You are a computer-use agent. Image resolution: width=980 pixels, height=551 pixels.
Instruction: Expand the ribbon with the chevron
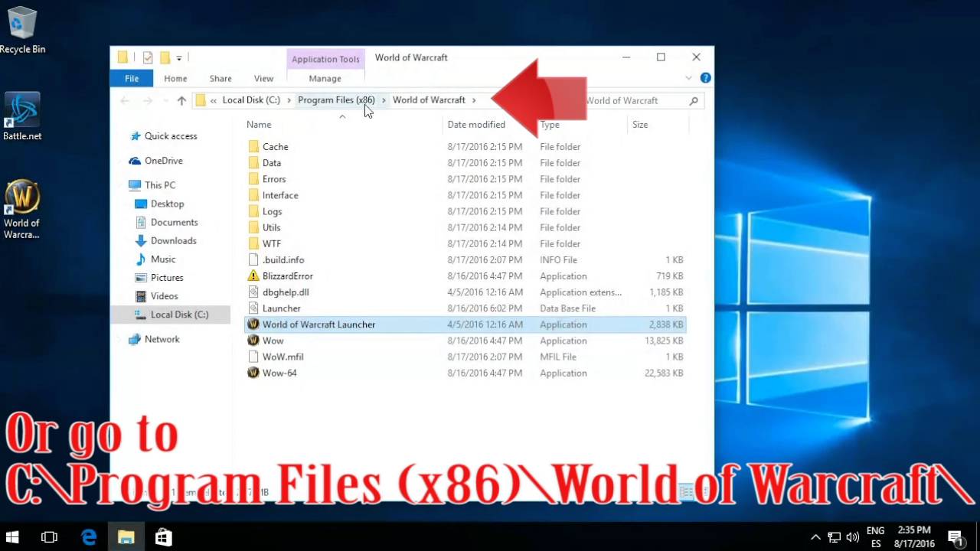click(688, 78)
